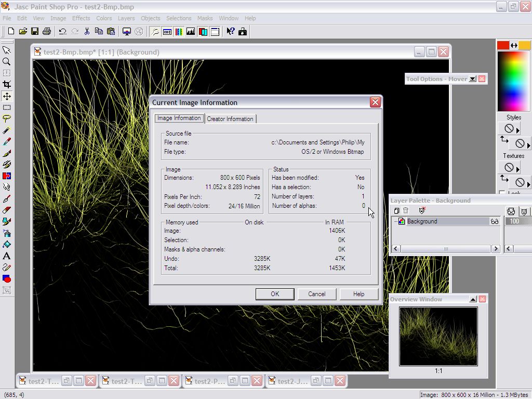This screenshot has width=532, height=399.
Task: Open the Effects menu
Action: pos(81,18)
